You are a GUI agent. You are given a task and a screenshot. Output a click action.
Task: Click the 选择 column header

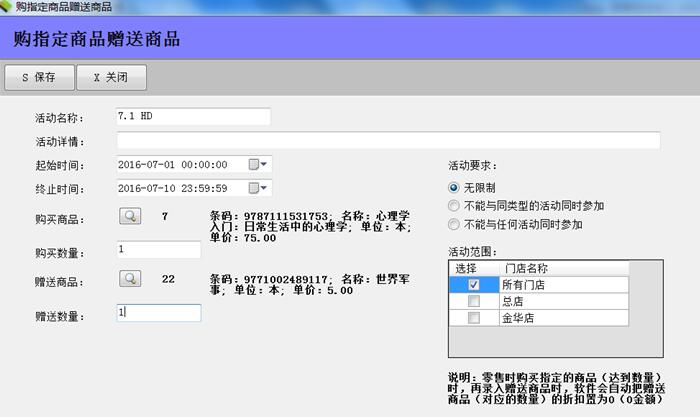click(467, 268)
